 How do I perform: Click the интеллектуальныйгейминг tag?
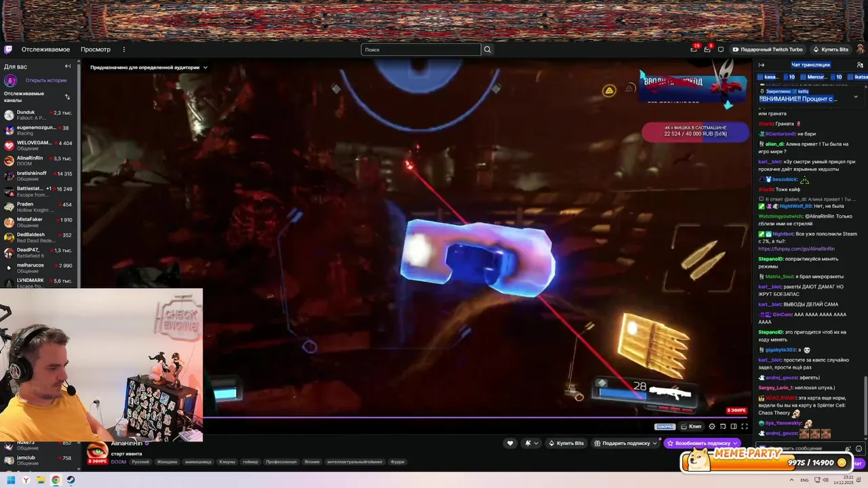coord(355,462)
